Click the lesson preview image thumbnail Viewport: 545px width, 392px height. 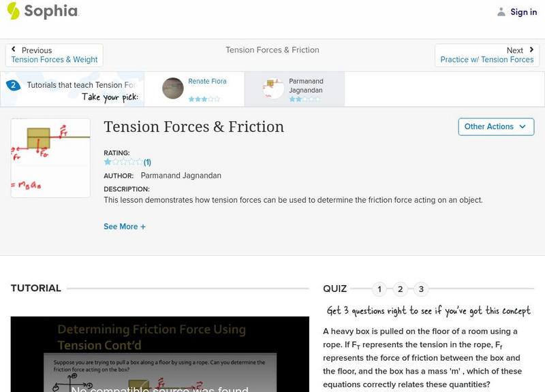[x=50, y=157]
